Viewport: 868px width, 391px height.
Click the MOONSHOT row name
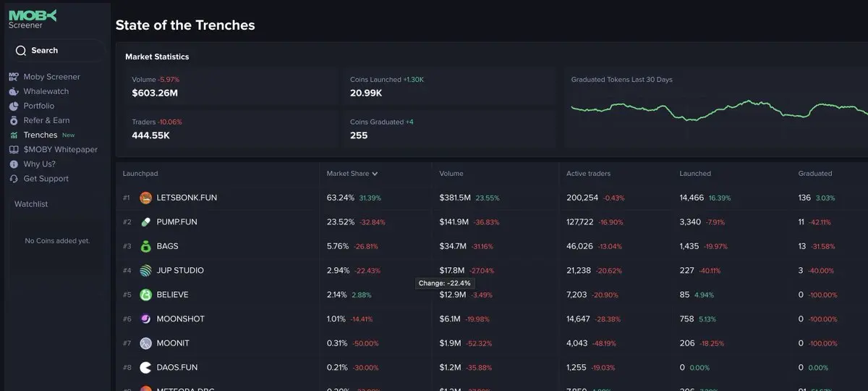pos(181,319)
